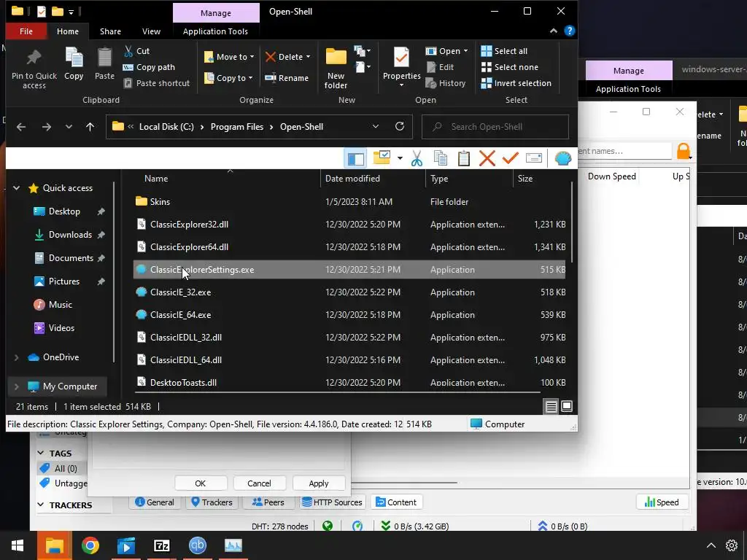Click the Refresh button in address bar
747x560 pixels.
pos(400,126)
